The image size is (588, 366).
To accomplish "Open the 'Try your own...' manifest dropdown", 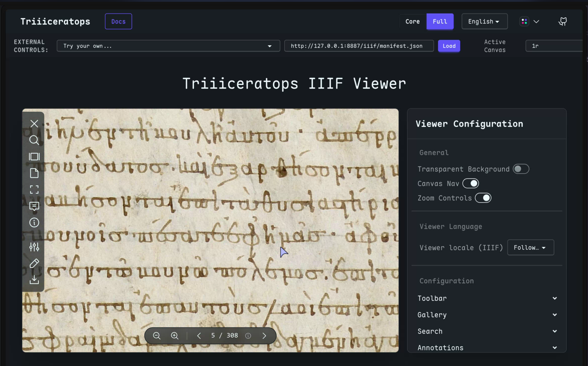I will click(x=168, y=46).
